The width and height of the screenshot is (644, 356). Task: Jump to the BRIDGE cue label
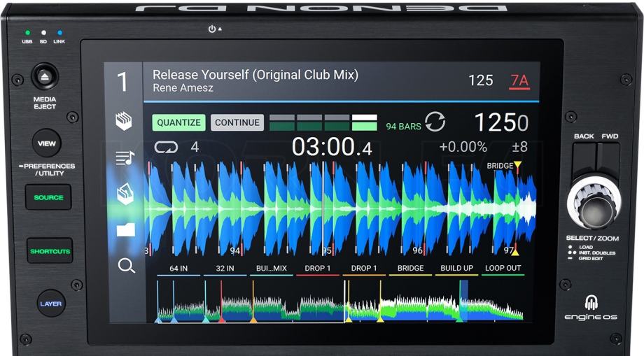coord(410,269)
